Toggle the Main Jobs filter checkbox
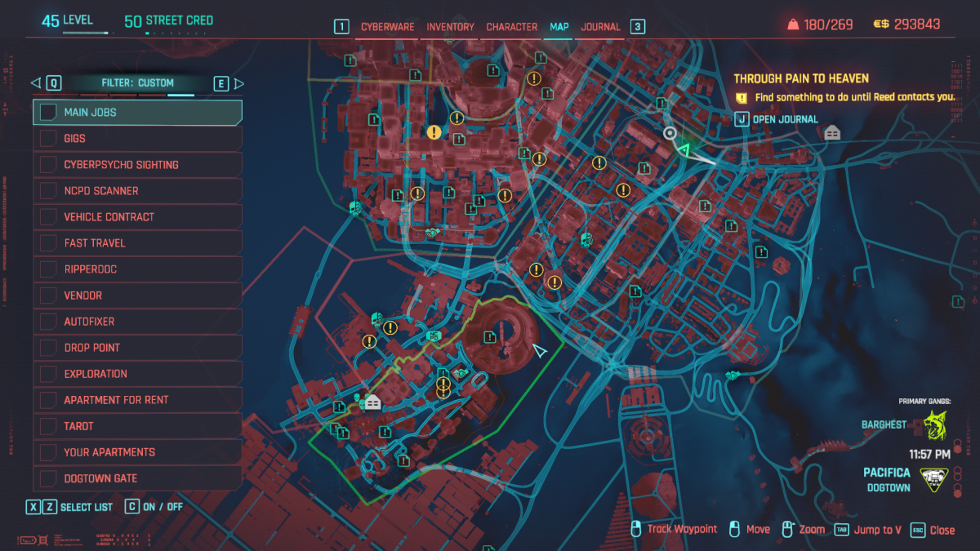Image resolution: width=980 pixels, height=551 pixels. [49, 113]
